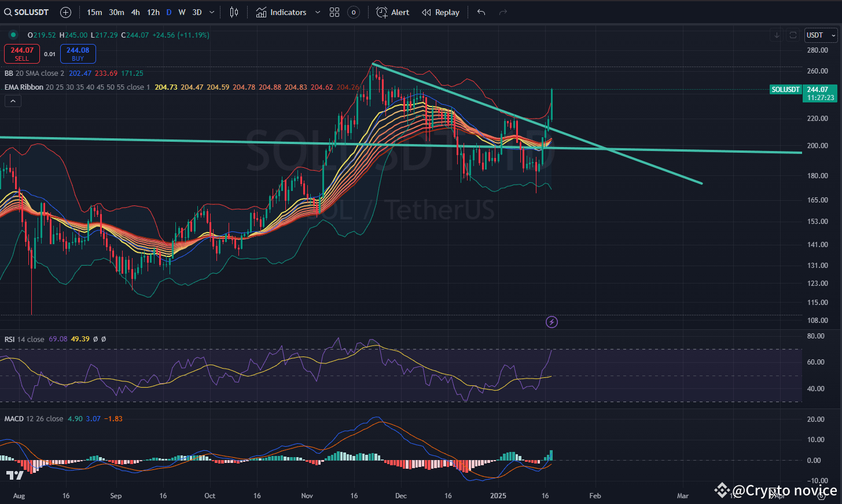Click the circled zero counter button
Screen dimensions: 842x504
[x=354, y=12]
